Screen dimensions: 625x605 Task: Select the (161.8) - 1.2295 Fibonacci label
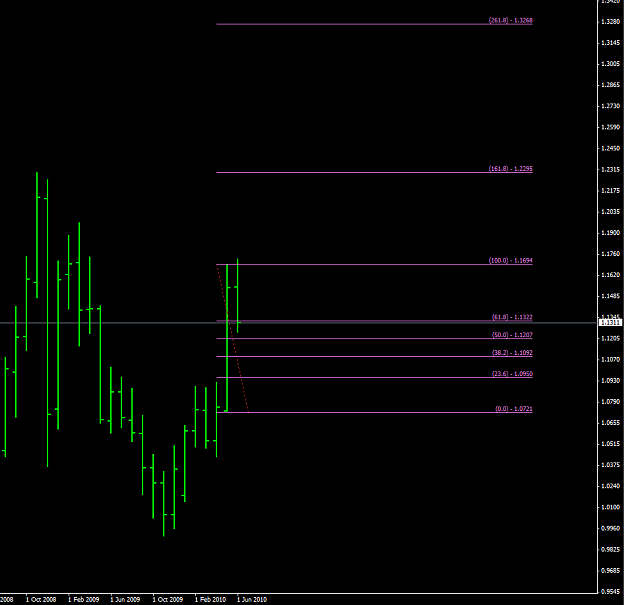511,169
